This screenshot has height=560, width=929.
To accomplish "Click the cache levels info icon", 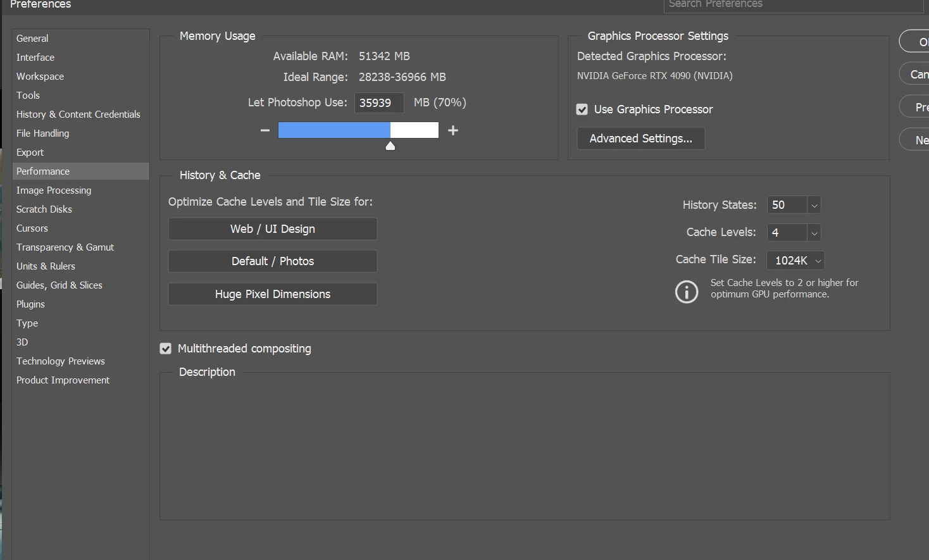I will point(687,292).
